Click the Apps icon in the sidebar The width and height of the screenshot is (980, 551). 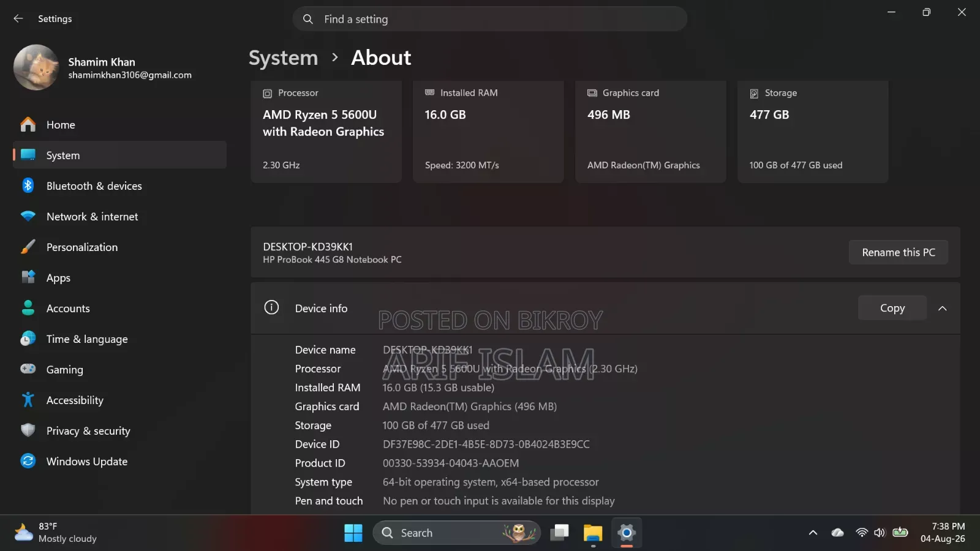(x=28, y=277)
